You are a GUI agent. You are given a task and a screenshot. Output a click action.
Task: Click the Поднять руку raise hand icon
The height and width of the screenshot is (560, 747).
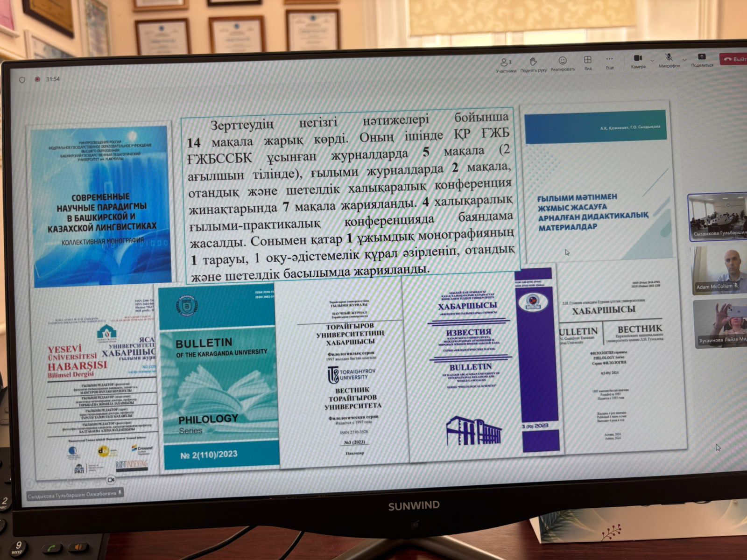point(533,63)
